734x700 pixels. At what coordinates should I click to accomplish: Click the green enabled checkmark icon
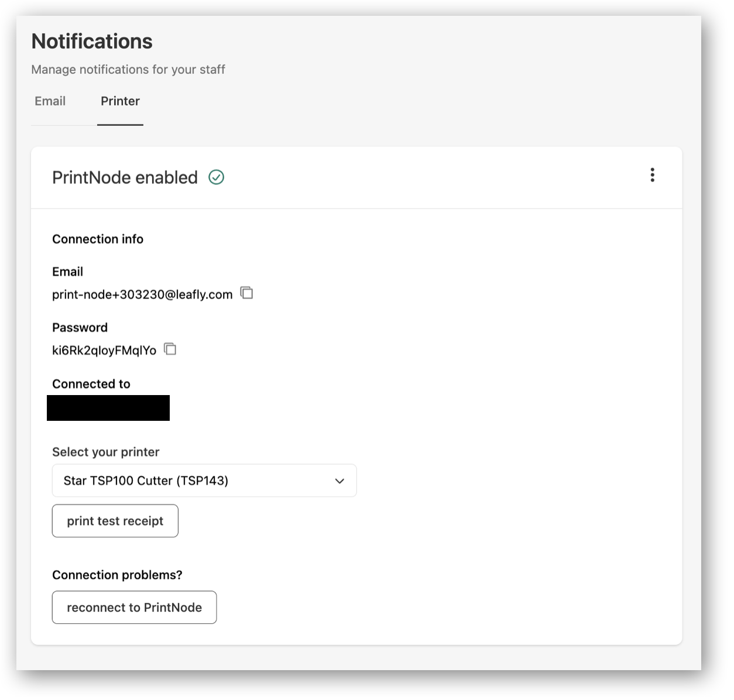click(217, 177)
